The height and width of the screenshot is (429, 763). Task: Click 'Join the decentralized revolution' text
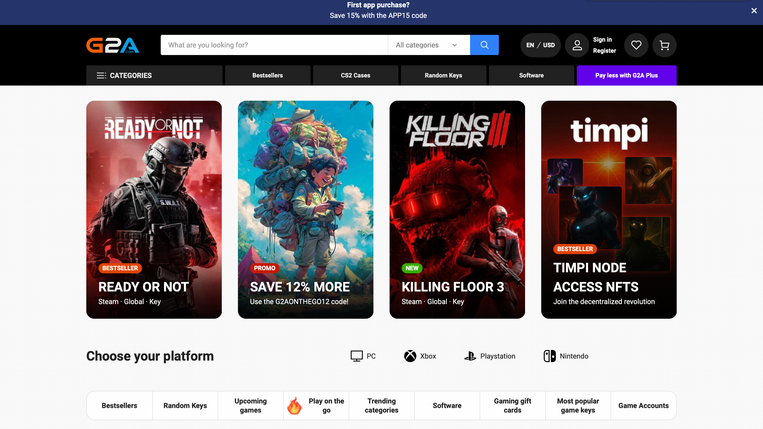click(x=604, y=302)
